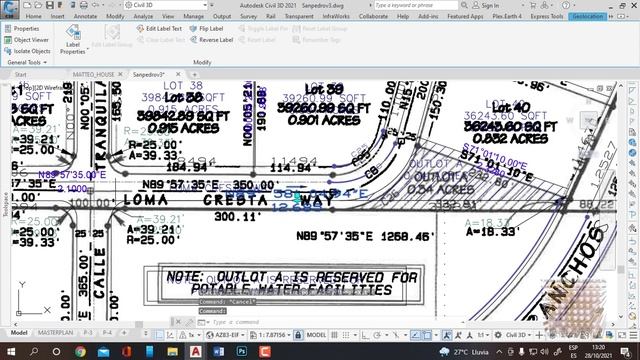The width and height of the screenshot is (640, 360).
Task: Click Sign In
Action: click(486, 6)
